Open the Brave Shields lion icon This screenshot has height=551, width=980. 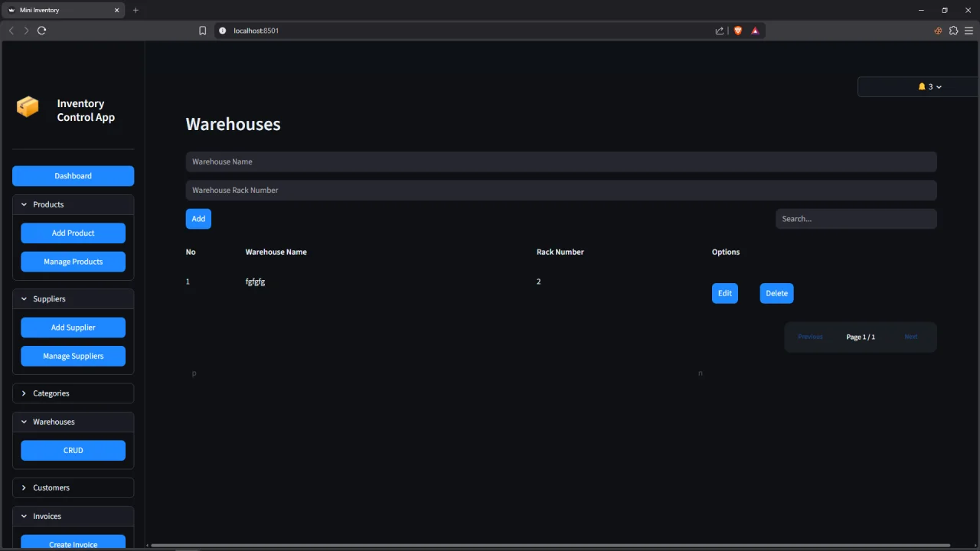738,31
